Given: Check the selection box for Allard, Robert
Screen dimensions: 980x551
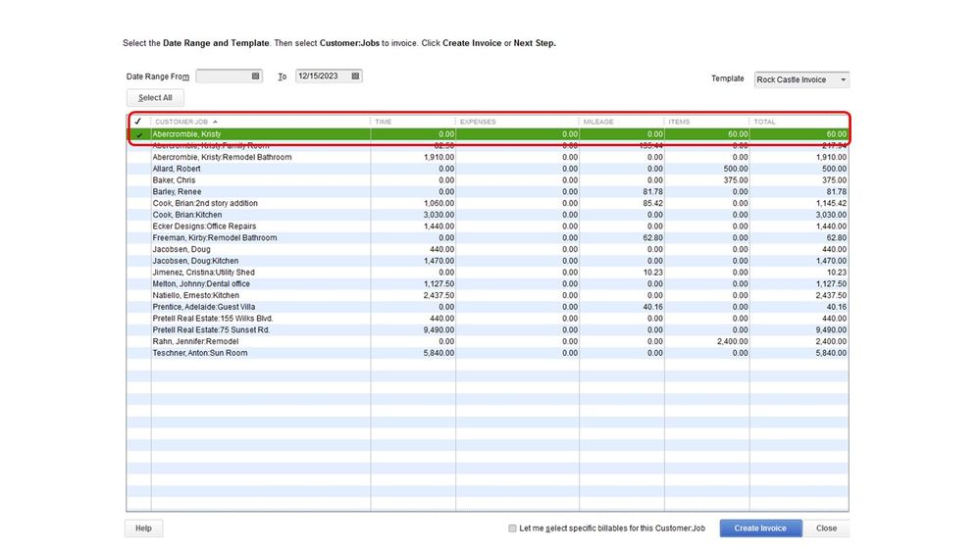Looking at the screenshot, I should click(138, 169).
